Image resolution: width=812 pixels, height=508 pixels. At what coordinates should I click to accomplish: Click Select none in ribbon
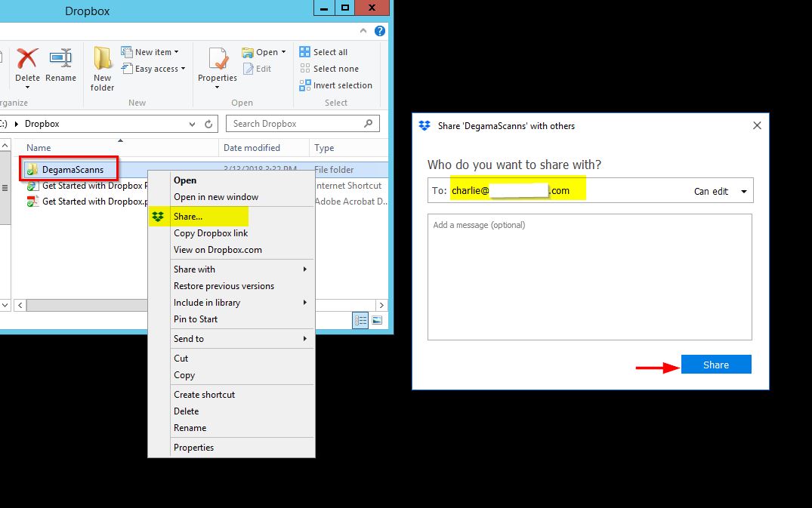point(329,68)
